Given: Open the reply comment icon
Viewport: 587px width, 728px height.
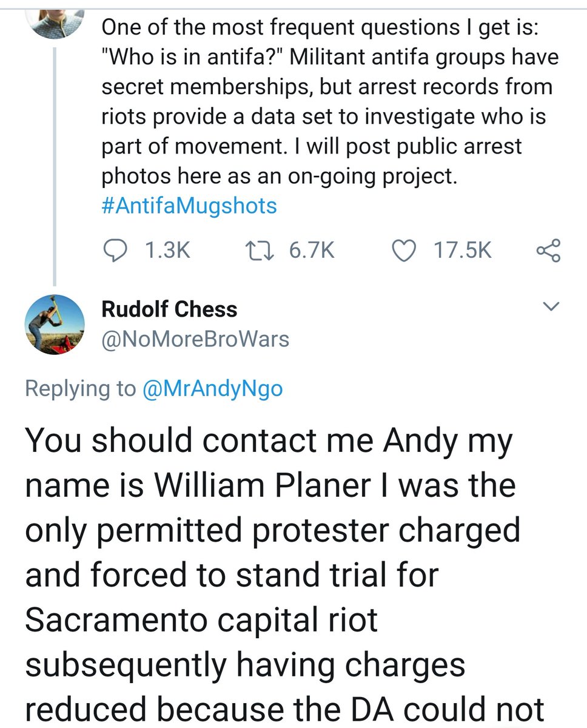Looking at the screenshot, I should pyautogui.click(x=114, y=250).
